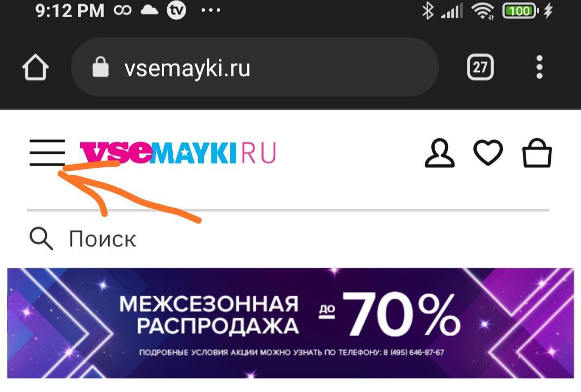Tap the Wi-Fi status icon
The height and width of the screenshot is (392, 581).
[x=483, y=11]
